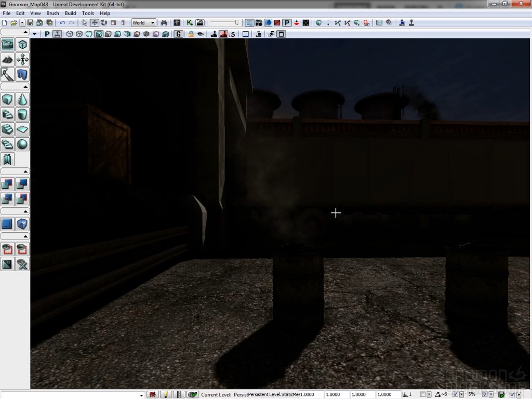Viewport: 532px width, 399px height.
Task: Click Add Volume icon
Action: [x=22, y=224]
